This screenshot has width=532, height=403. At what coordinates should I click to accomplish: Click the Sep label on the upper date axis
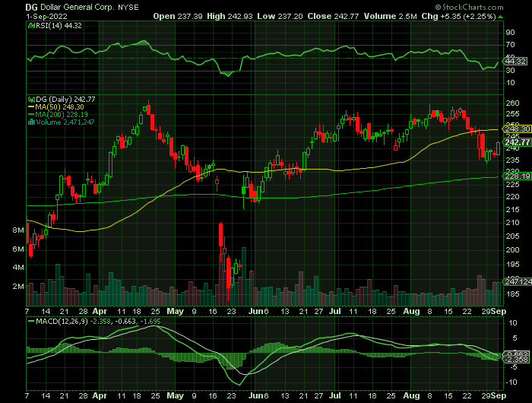coord(499,311)
